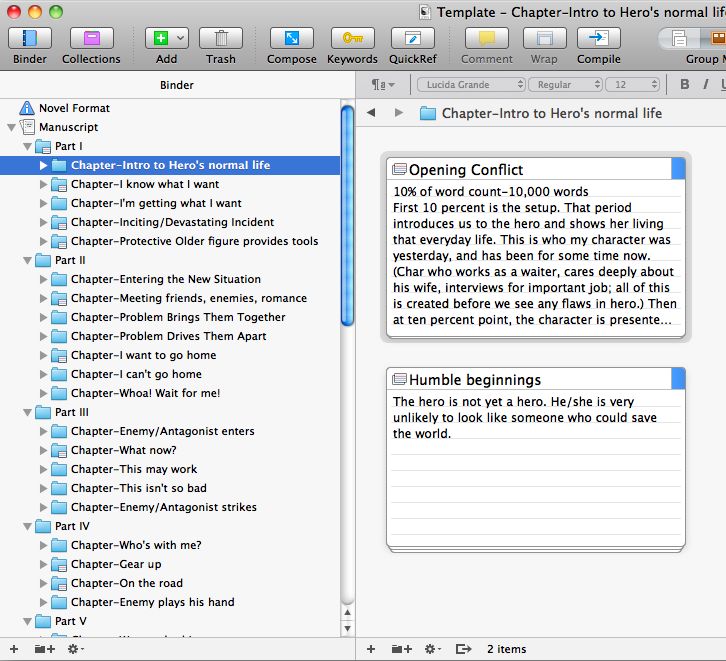Select the Novel Format binder item
Image resolution: width=726 pixels, height=661 pixels.
74,108
